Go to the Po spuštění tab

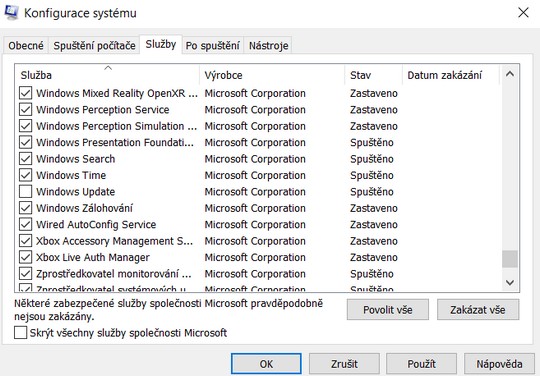pos(212,46)
